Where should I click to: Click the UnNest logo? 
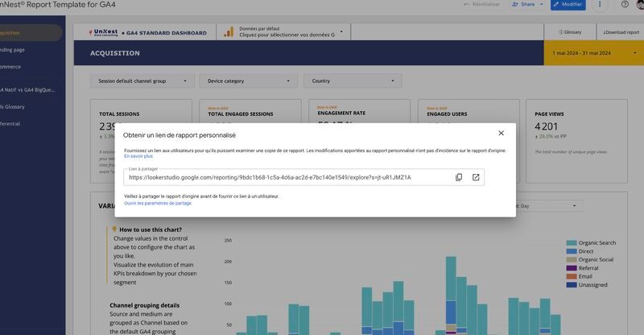click(x=103, y=32)
